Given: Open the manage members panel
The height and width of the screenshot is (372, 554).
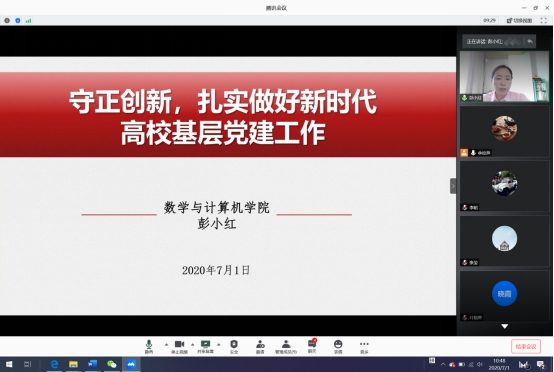Looking at the screenshot, I should (x=286, y=347).
